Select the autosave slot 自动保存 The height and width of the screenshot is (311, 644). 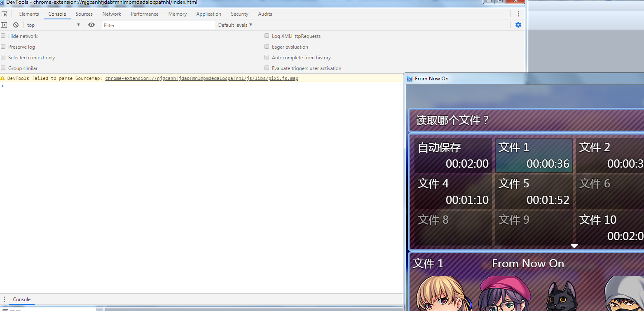point(453,156)
